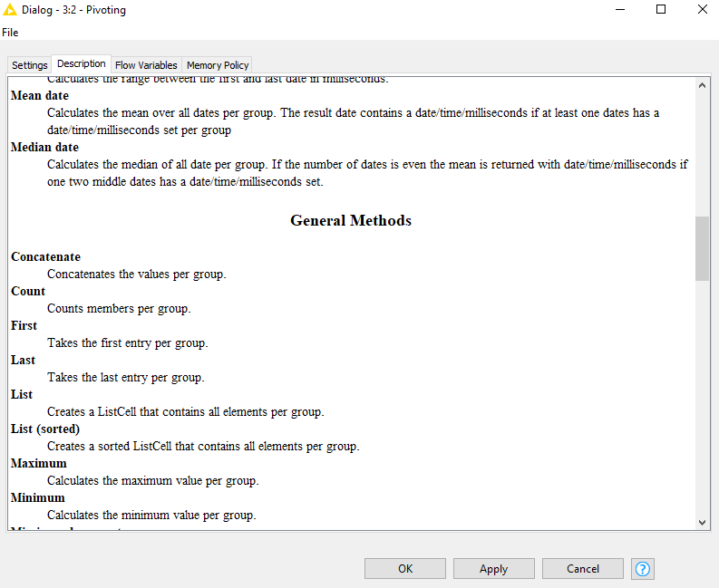This screenshot has width=719, height=588.
Task: Click the scroll down arrow in description
Action: 702,522
